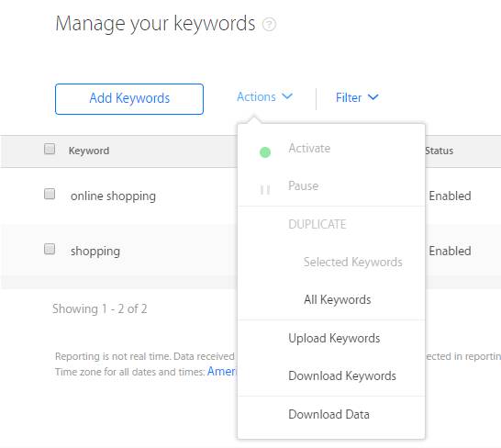Choose Download Data menu entry
This screenshot has width=501, height=448.
(x=328, y=414)
